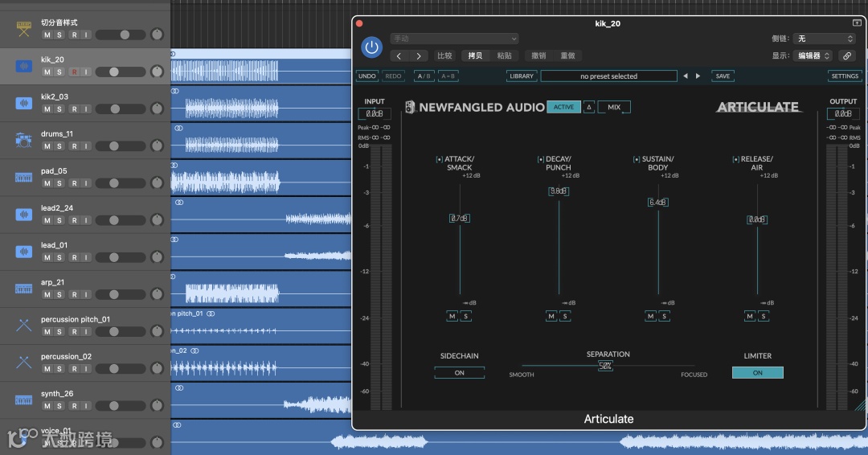Toggle the Release/Air link checkbox
The width and height of the screenshot is (868, 455).
point(735,159)
